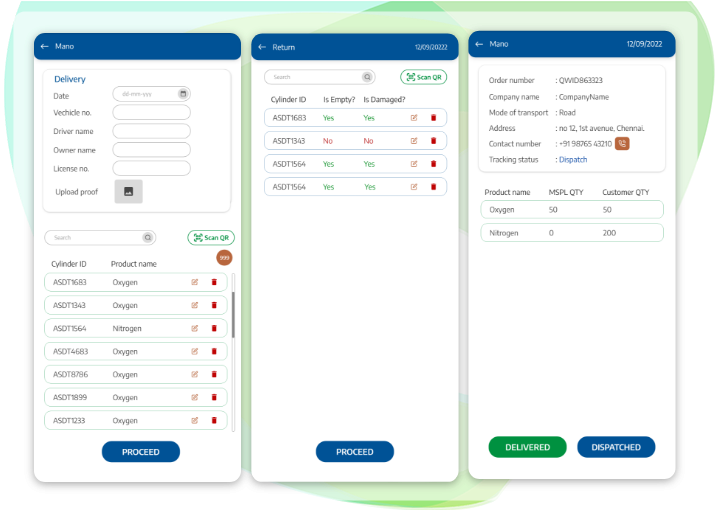Image resolution: width=720 pixels, height=510 pixels.
Task: Click the Vehicle no. input field
Action: click(x=151, y=113)
